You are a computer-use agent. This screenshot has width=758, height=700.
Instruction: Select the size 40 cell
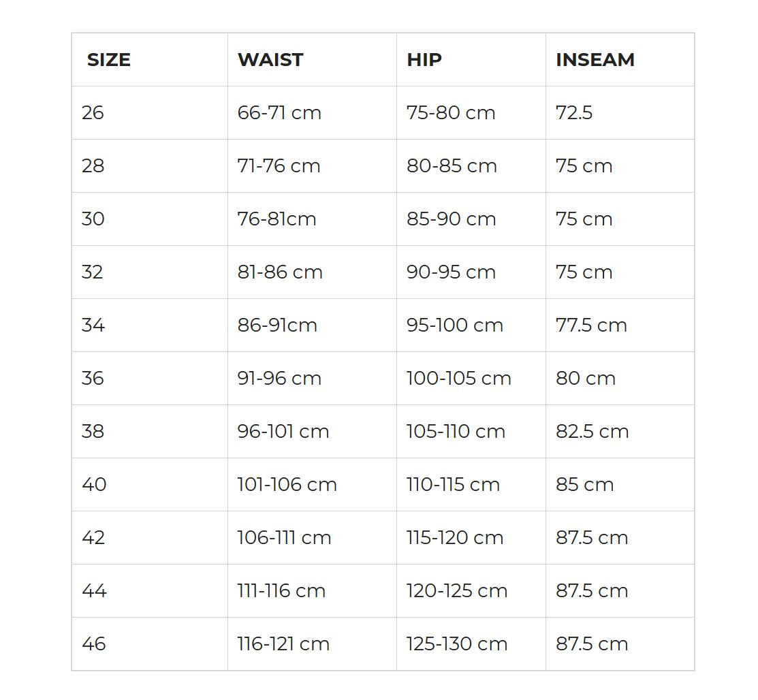(x=94, y=485)
